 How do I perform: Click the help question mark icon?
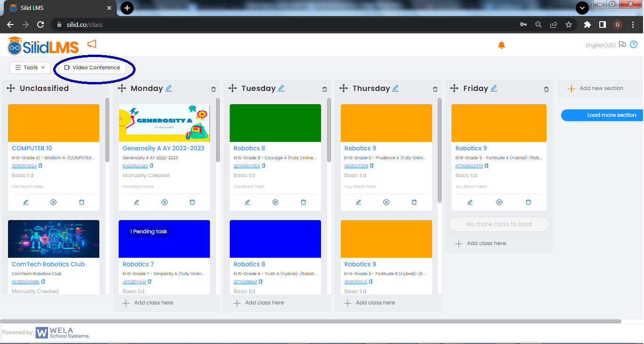(x=633, y=44)
